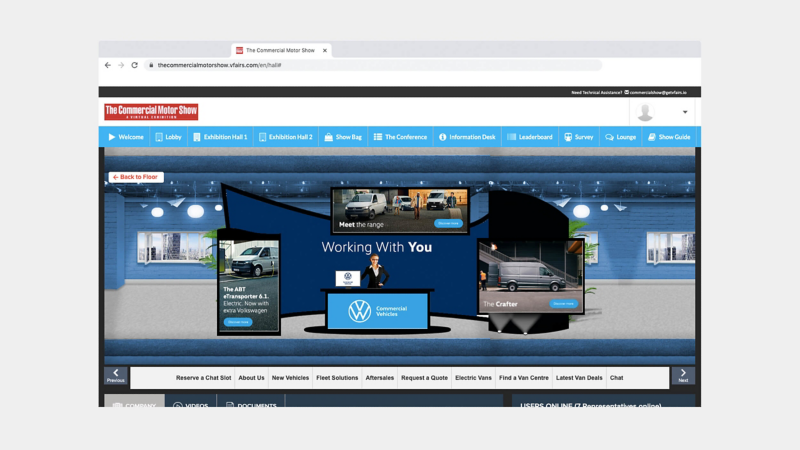Go to The Conference
The height and width of the screenshot is (450, 800).
401,137
